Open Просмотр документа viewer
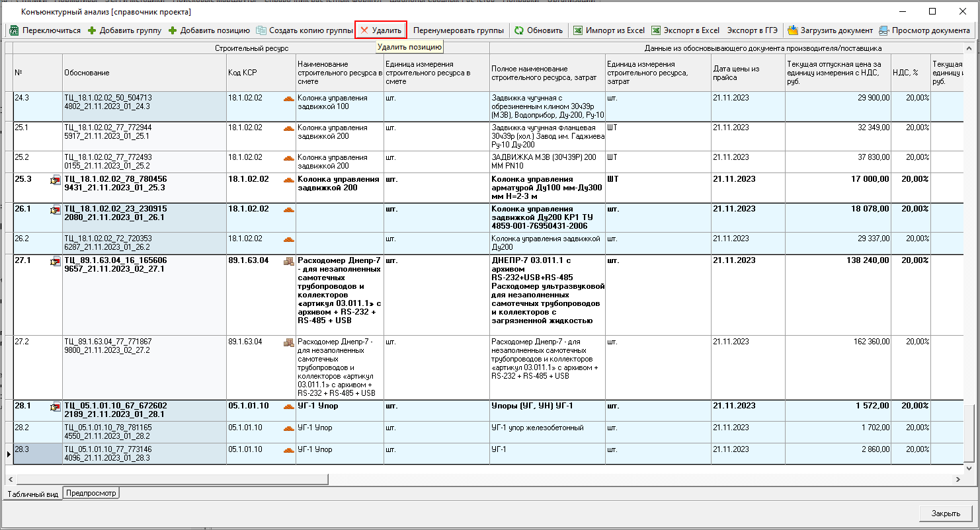This screenshot has height=530, width=980. click(x=924, y=30)
